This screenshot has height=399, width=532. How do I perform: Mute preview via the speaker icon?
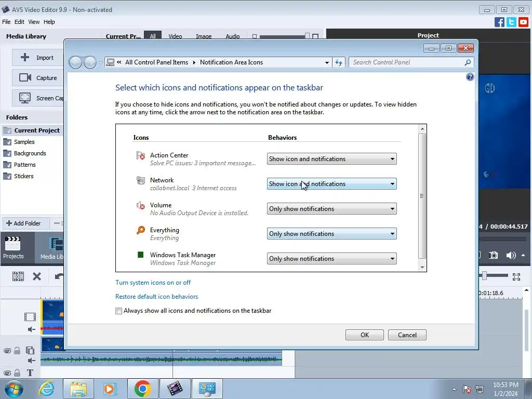point(511,255)
